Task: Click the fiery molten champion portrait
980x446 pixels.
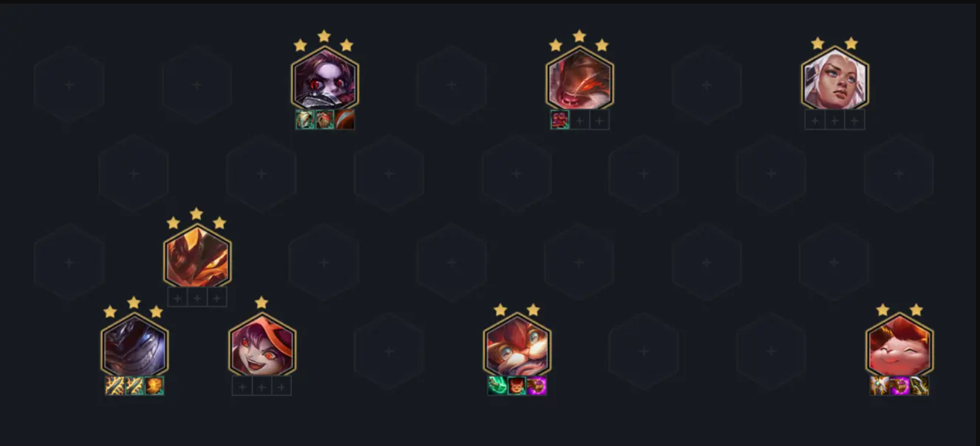Action: [x=197, y=256]
